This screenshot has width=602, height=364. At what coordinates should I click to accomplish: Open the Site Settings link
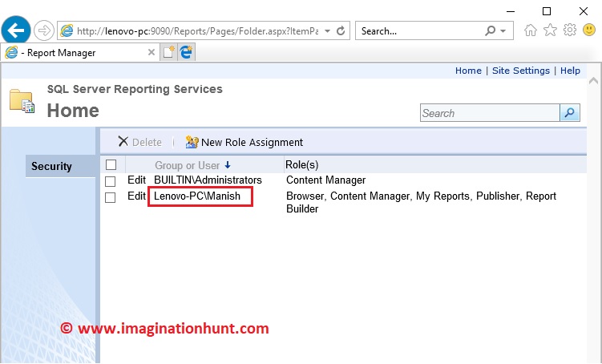click(520, 71)
